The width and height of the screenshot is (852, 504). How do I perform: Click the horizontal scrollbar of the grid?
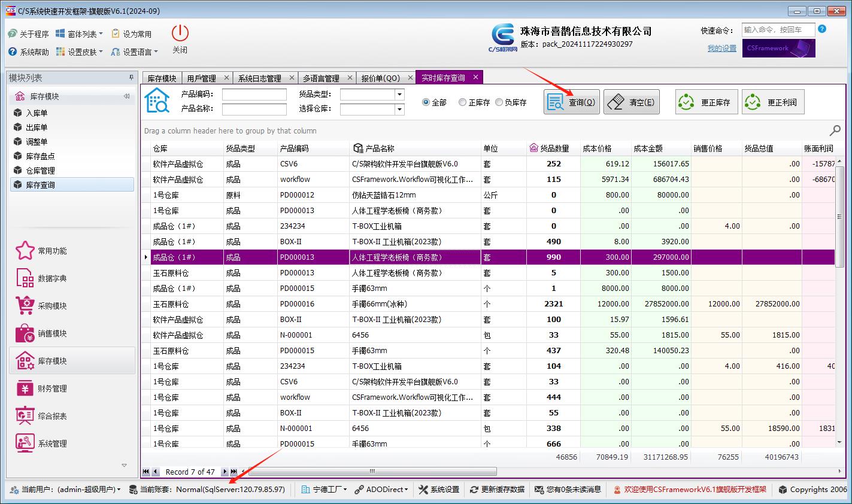point(371,472)
